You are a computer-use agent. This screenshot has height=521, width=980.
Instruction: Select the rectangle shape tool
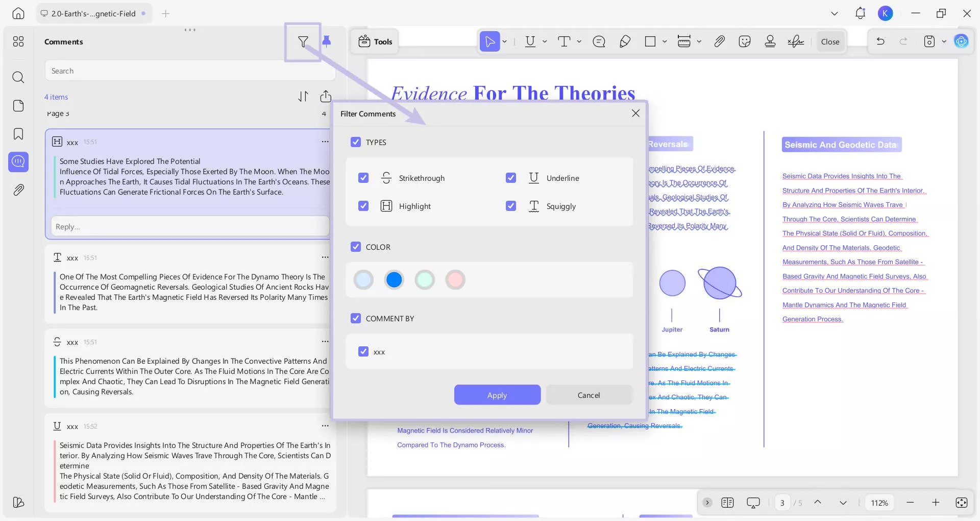coord(650,41)
